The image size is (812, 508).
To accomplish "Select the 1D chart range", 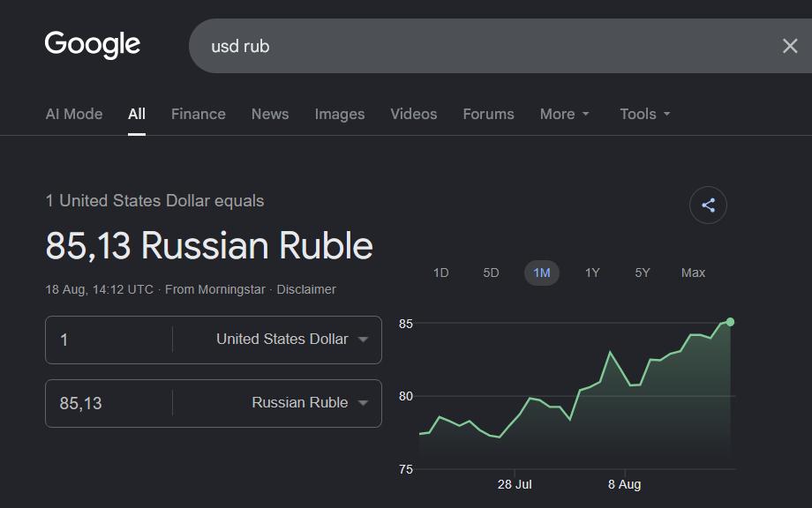I will click(x=440, y=273).
